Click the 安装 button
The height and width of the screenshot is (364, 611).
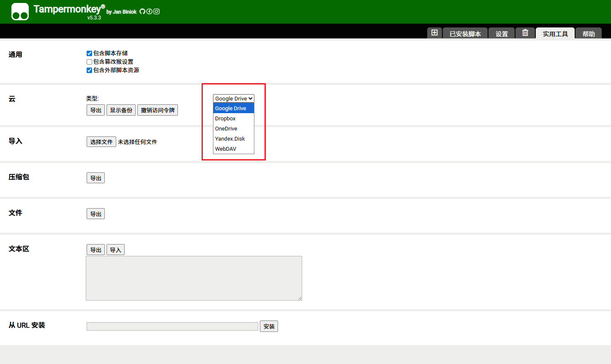click(269, 326)
